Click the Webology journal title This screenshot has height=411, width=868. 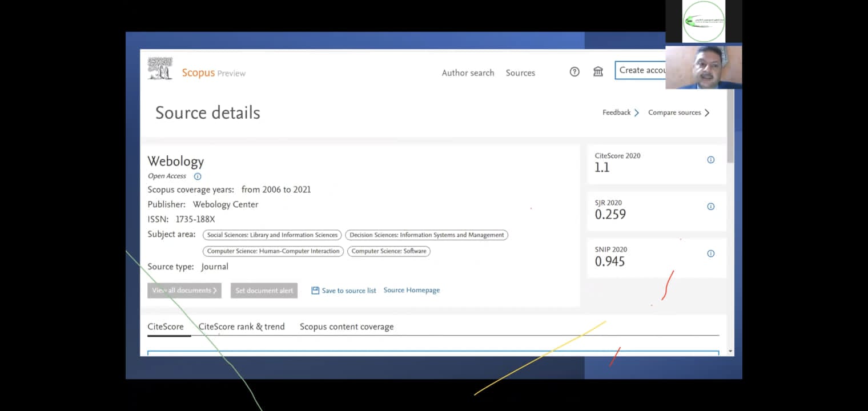point(176,162)
